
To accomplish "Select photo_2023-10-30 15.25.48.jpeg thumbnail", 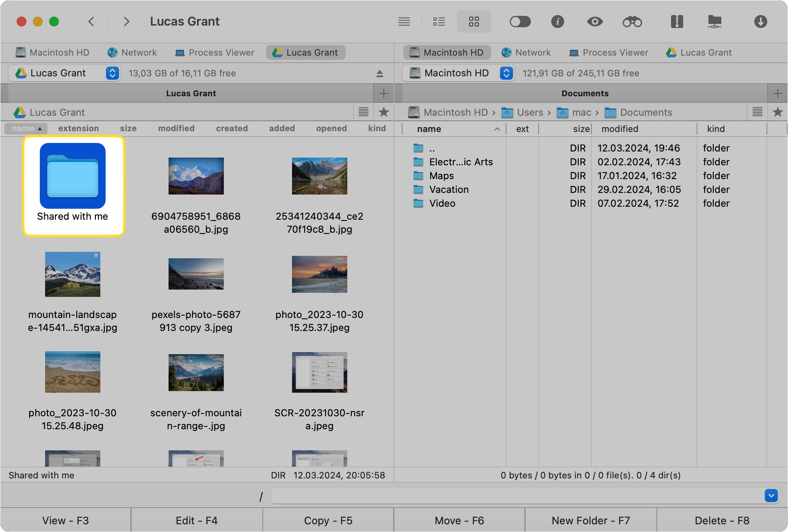I will 73,372.
